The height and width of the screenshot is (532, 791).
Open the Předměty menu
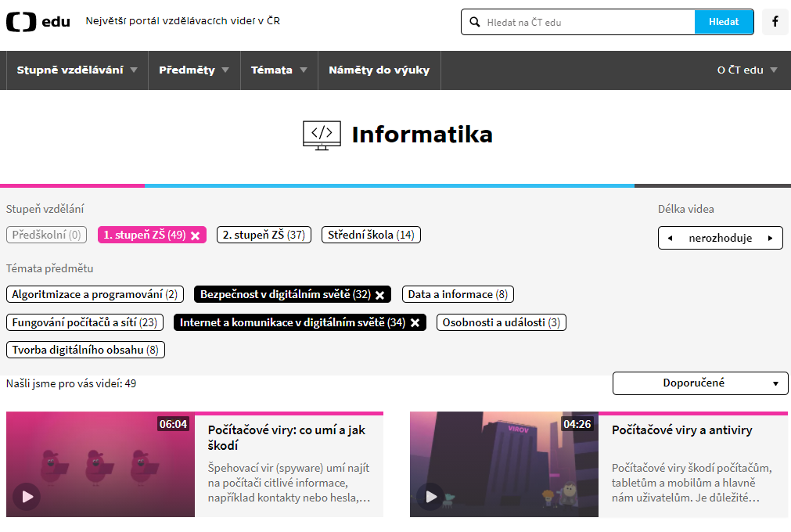coord(193,70)
